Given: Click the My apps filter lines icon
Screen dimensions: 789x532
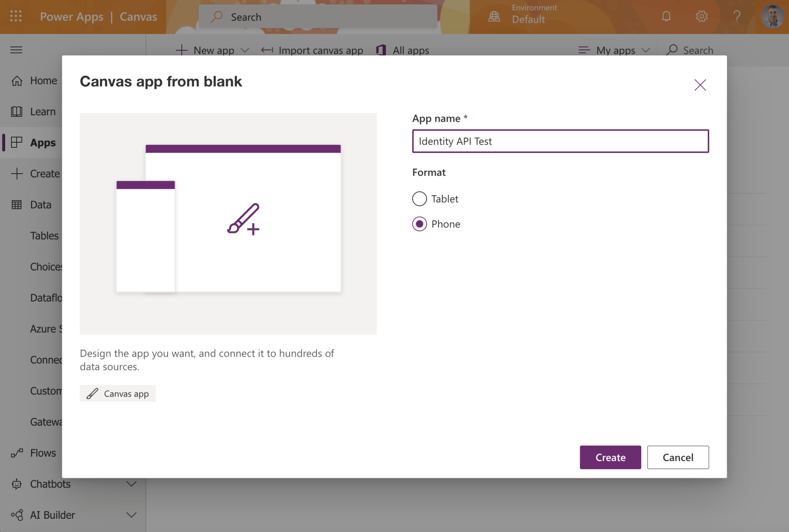Looking at the screenshot, I should tap(584, 50).
